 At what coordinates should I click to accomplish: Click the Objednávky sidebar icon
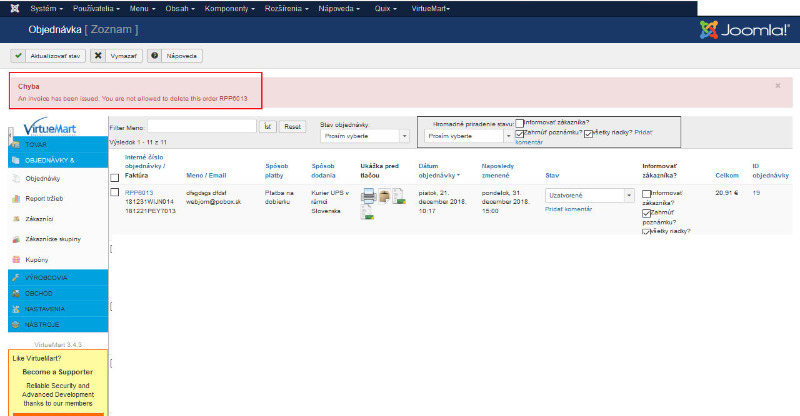coord(16,179)
